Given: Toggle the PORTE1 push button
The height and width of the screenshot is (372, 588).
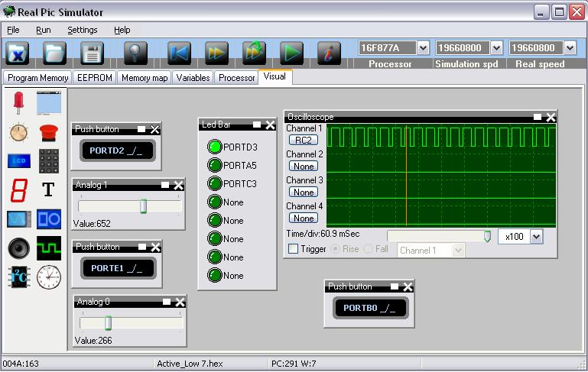Looking at the screenshot, I should point(118,269).
